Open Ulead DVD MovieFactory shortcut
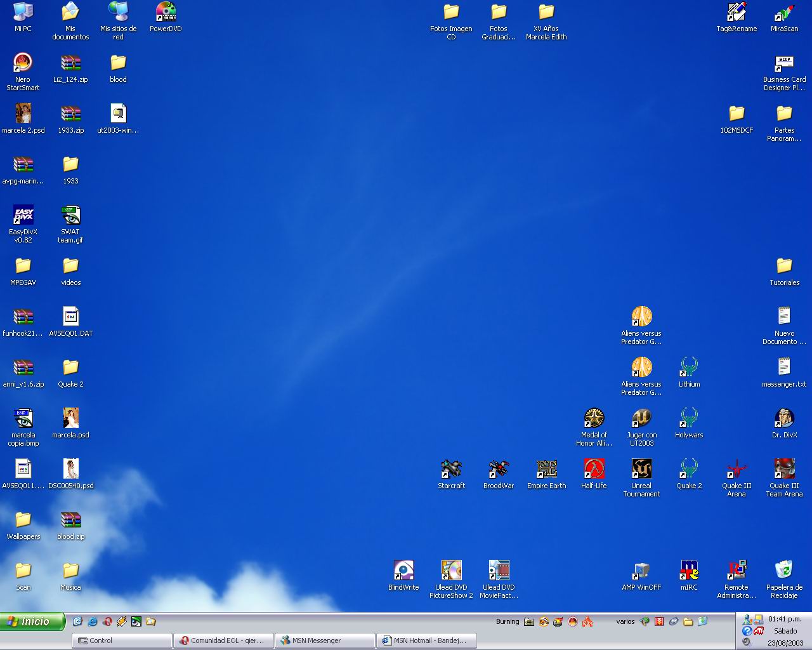The image size is (812, 650). pyautogui.click(x=499, y=570)
